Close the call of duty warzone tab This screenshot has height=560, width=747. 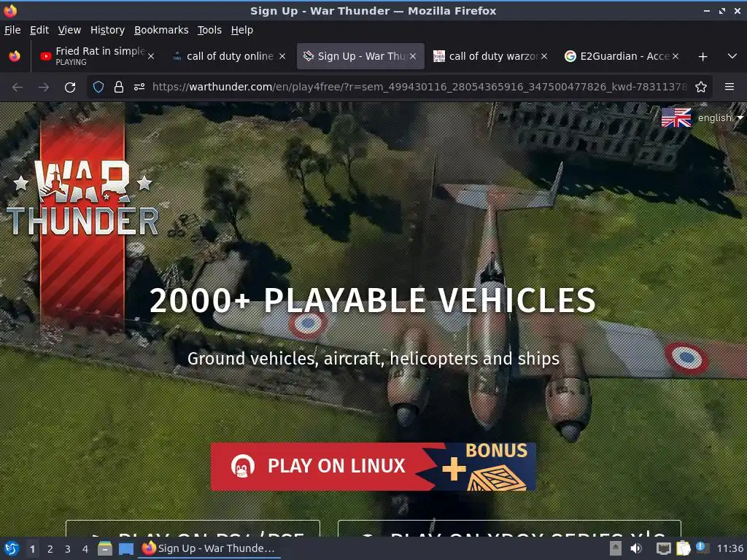coord(544,56)
